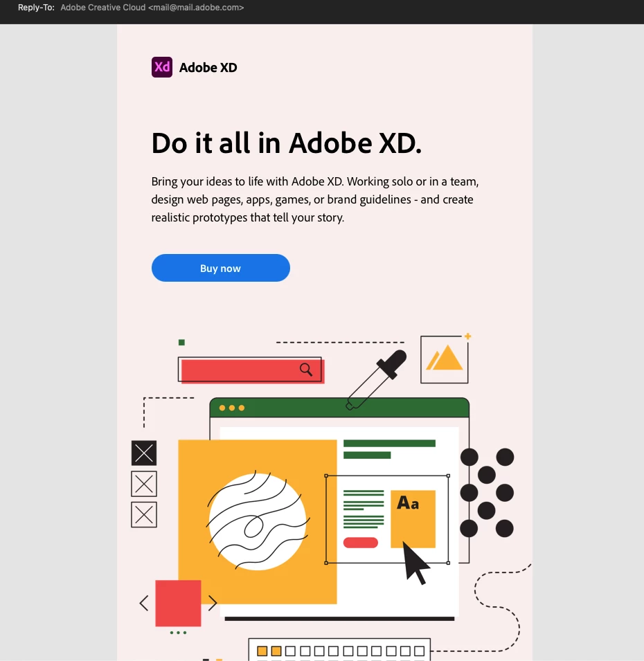Click the small red pill button in mockup
This screenshot has width=644, height=661.
[361, 543]
